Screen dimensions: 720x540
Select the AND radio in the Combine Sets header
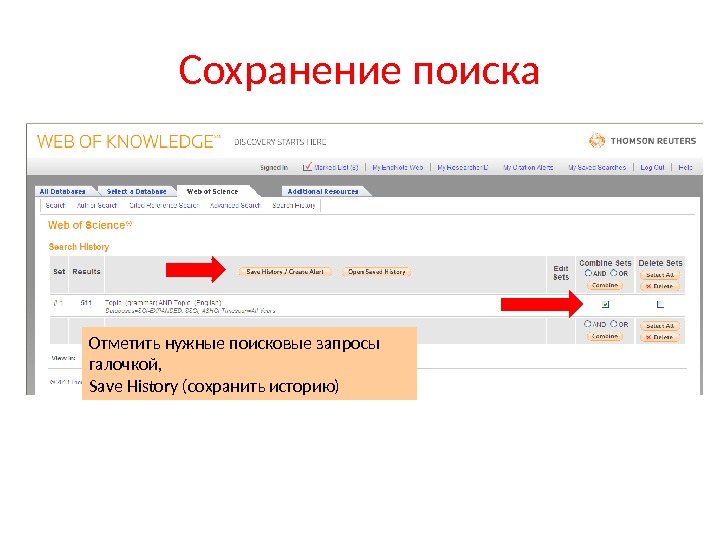tap(588, 273)
